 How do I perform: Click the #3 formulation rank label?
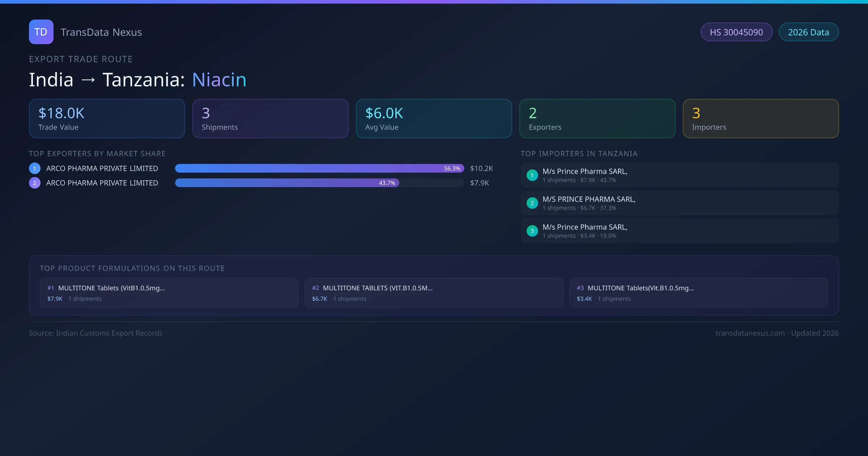point(580,288)
